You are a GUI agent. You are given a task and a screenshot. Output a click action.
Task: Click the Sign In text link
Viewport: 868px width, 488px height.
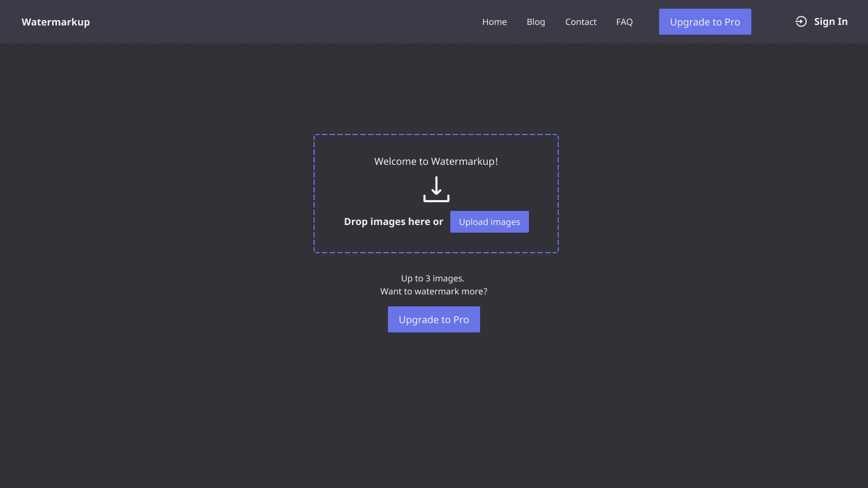coord(830,22)
